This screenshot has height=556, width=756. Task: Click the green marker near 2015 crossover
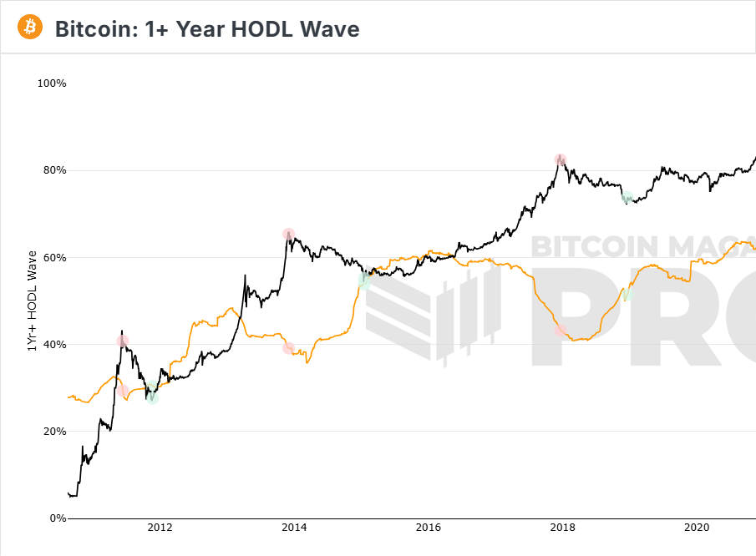tap(363, 281)
